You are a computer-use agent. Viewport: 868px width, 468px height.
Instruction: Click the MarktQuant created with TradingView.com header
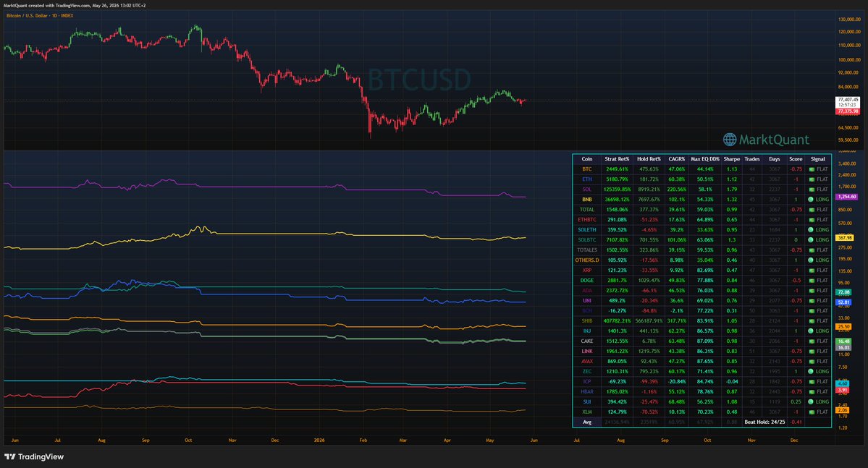coord(75,5)
